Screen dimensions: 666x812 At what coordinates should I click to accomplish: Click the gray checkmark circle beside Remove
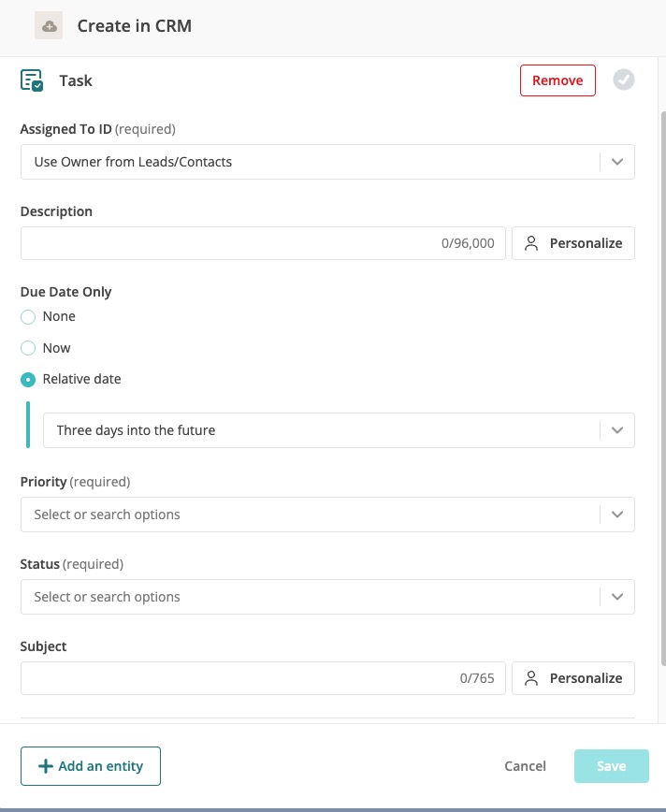(624, 80)
